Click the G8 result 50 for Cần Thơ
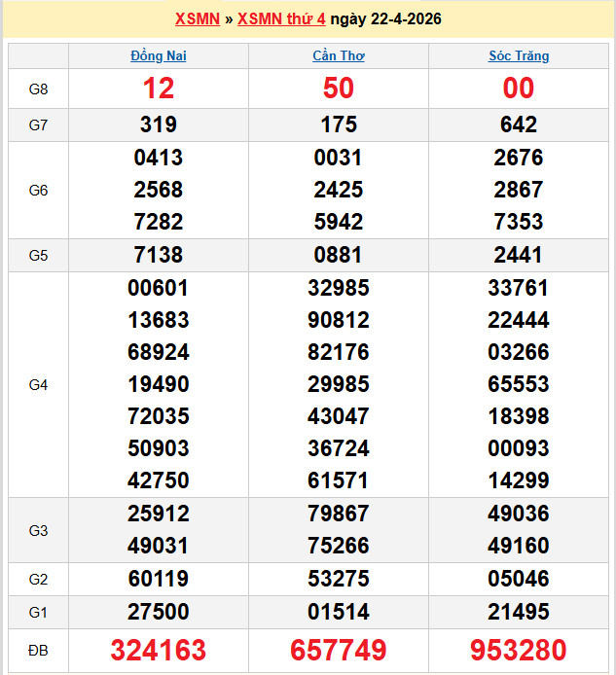Image resolution: width=616 pixels, height=675 pixels. [339, 89]
